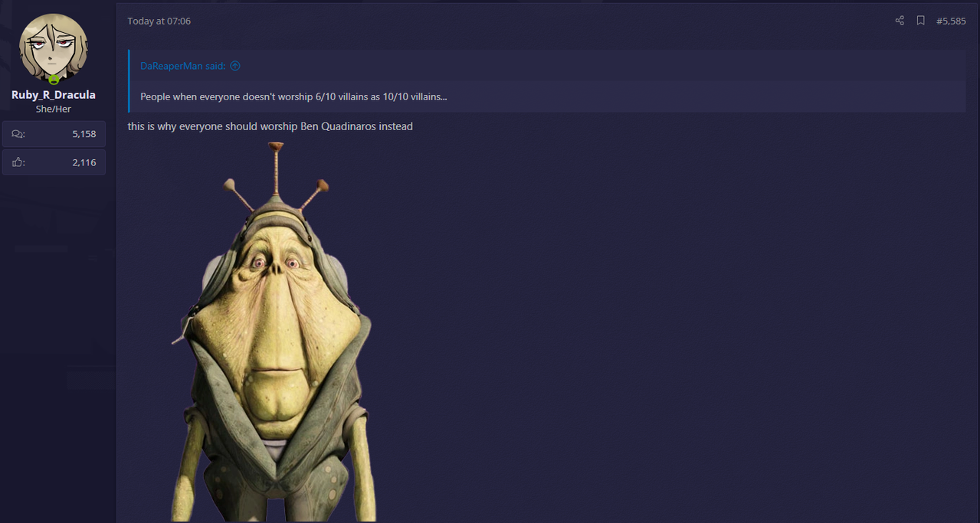Click the messages speech-bubble icon
Screen dimensions: 980x523
pyautogui.click(x=18, y=134)
